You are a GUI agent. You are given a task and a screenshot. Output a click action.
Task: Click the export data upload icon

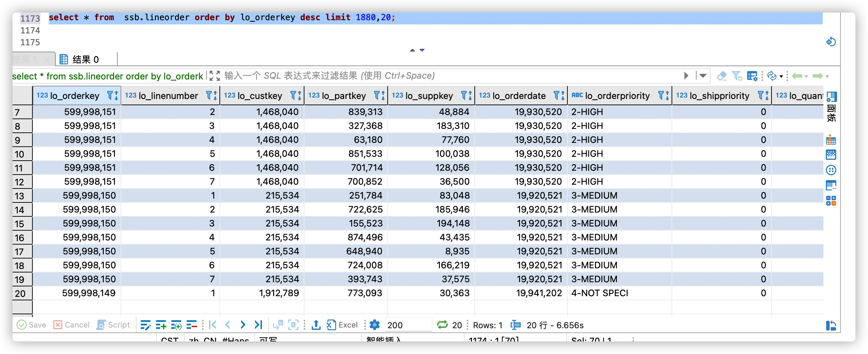[x=316, y=325]
